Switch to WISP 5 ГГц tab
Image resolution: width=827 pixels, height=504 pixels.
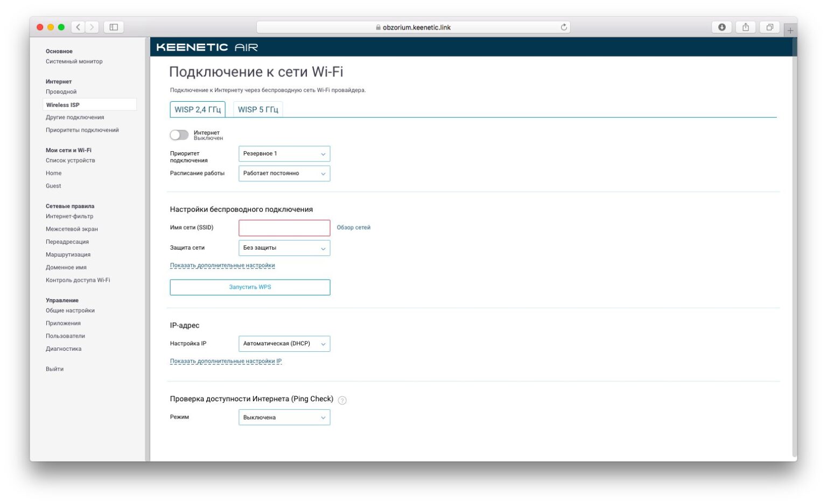pyautogui.click(x=258, y=109)
